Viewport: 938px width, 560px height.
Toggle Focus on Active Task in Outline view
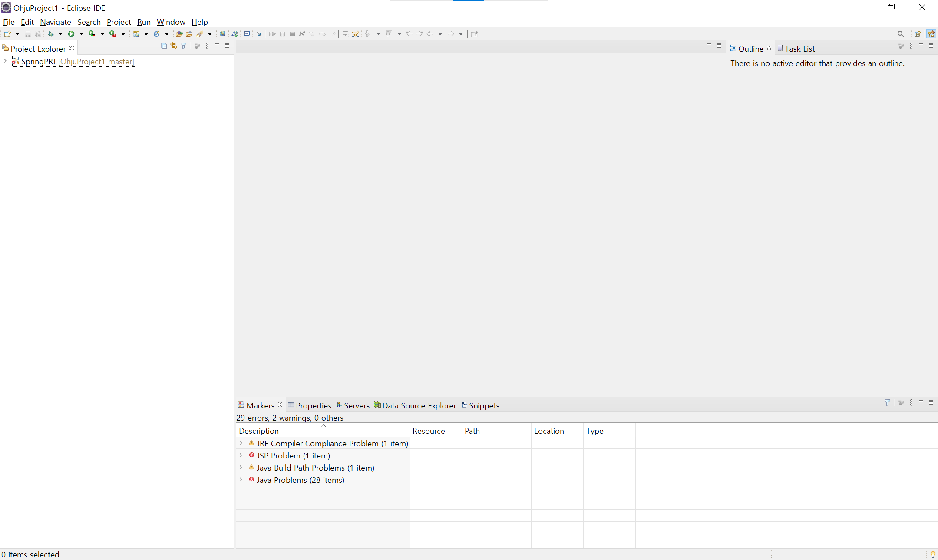pos(901,46)
